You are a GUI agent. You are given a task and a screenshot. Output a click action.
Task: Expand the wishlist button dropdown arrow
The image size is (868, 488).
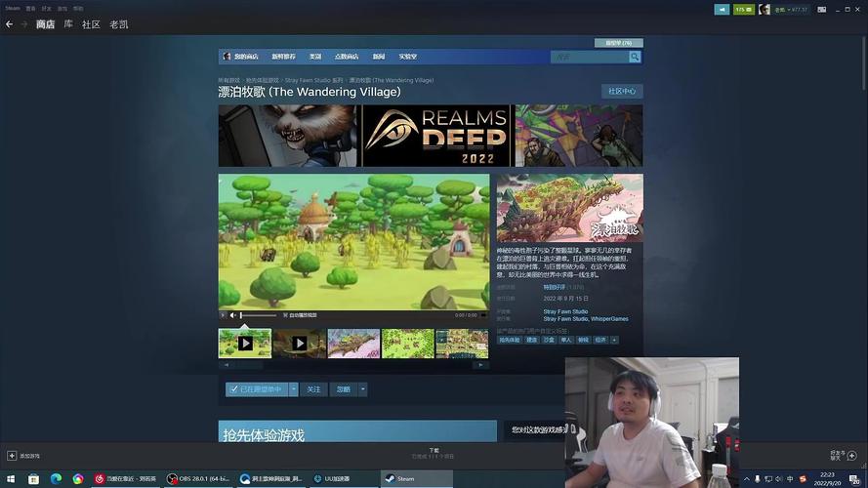(x=293, y=389)
